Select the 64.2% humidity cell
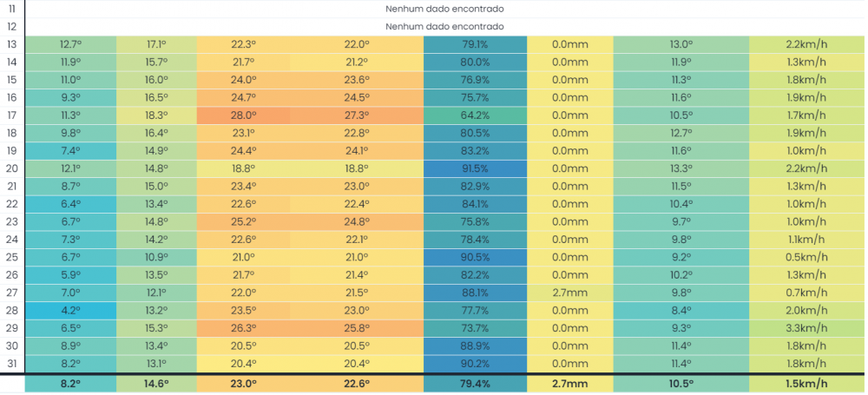868x395 pixels. tap(475, 115)
